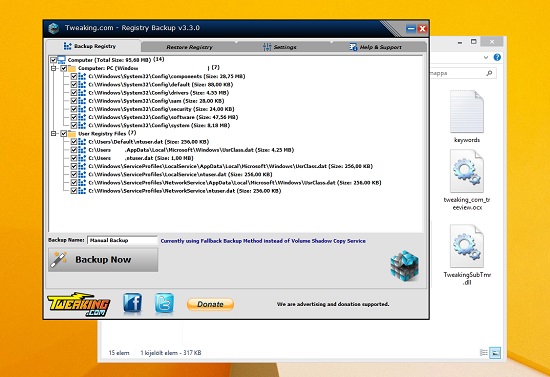Click the app icon in the title bar
This screenshot has width=550, height=377.
click(54, 28)
